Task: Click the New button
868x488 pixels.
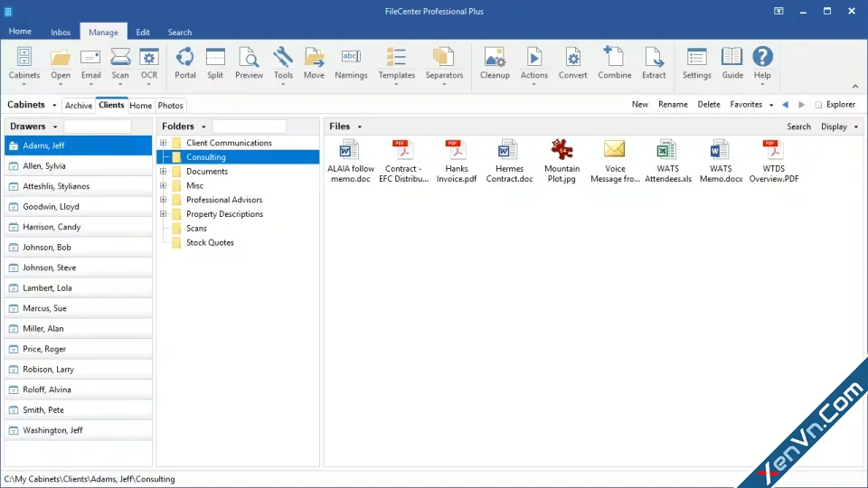Action: (640, 105)
